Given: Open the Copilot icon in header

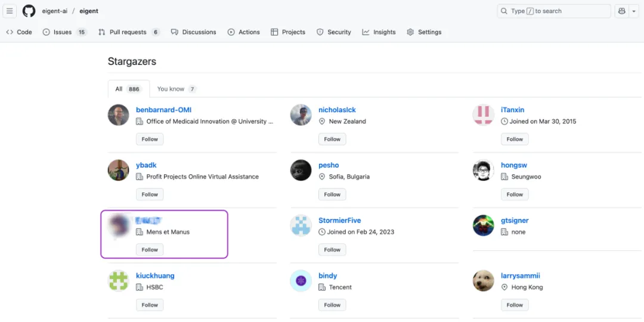Looking at the screenshot, I should (x=622, y=11).
